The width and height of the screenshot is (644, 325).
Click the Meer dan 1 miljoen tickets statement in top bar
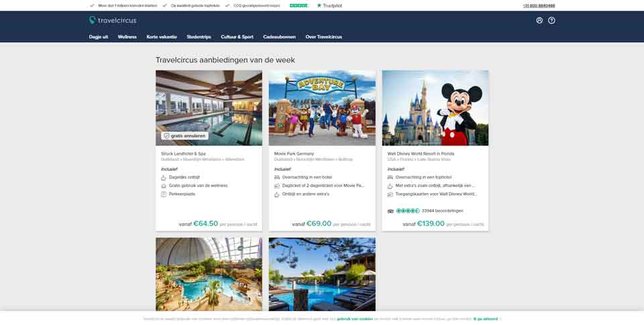click(127, 6)
